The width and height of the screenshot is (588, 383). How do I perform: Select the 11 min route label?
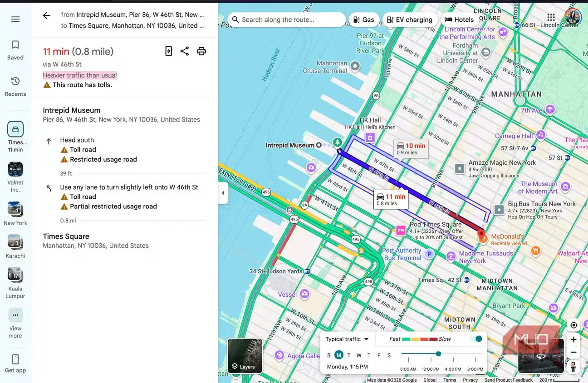391,200
